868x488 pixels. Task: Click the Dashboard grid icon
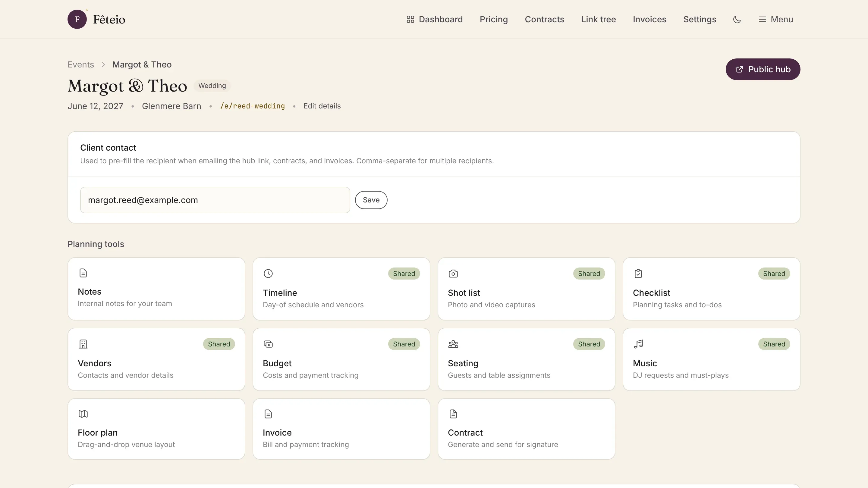pos(410,19)
